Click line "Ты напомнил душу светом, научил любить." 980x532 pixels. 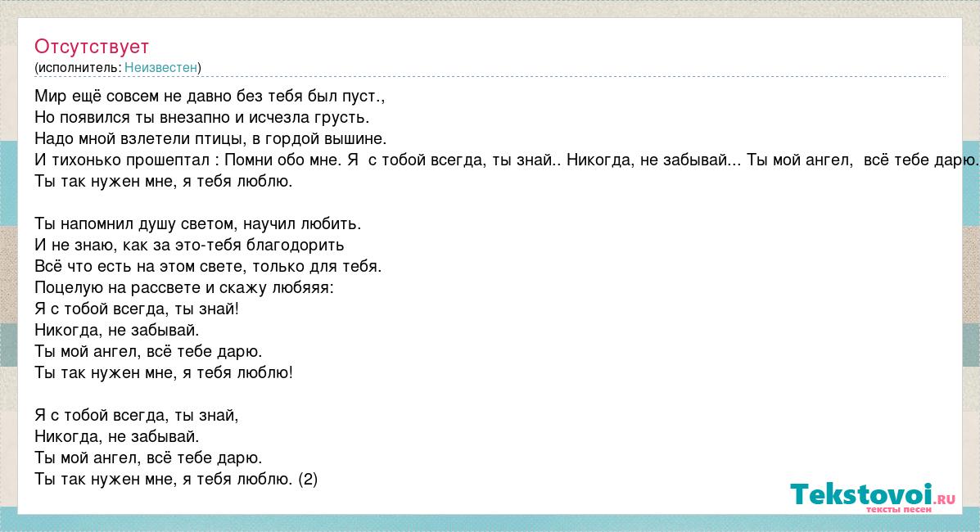pos(197,223)
